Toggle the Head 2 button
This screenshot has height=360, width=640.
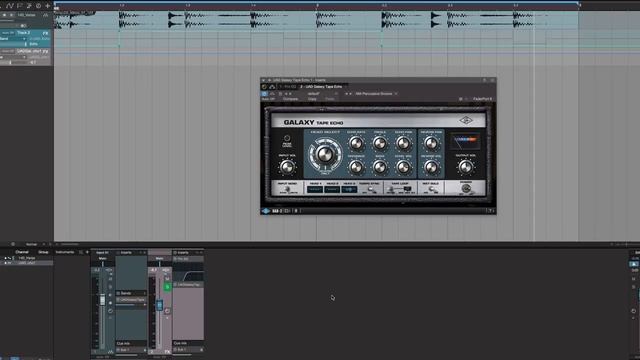(x=332, y=189)
